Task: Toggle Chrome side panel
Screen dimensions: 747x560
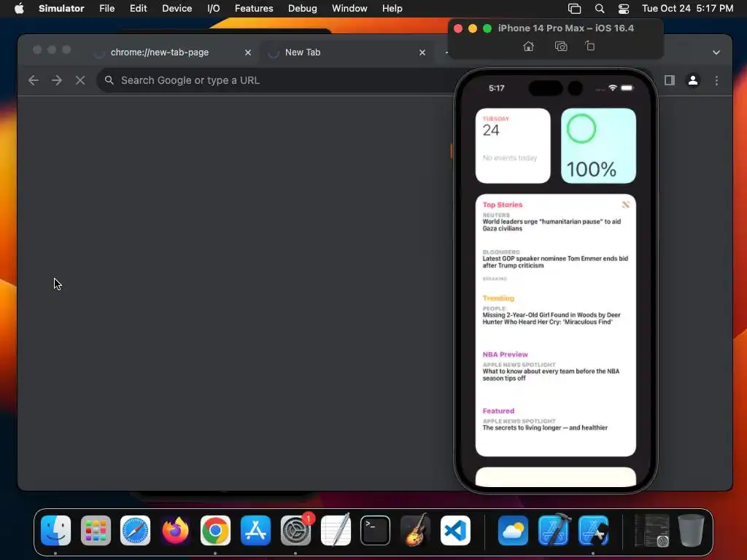Action: [670, 80]
